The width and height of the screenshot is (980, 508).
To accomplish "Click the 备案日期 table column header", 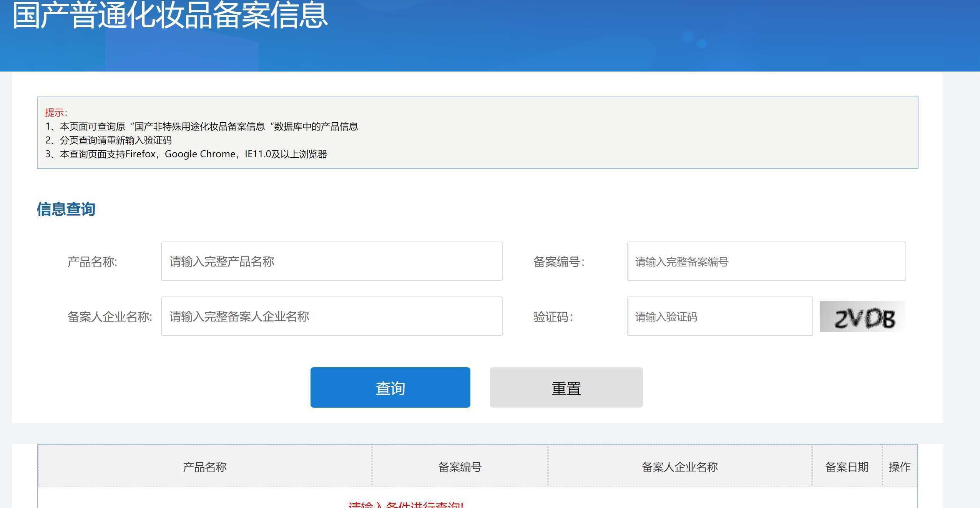I will click(847, 466).
